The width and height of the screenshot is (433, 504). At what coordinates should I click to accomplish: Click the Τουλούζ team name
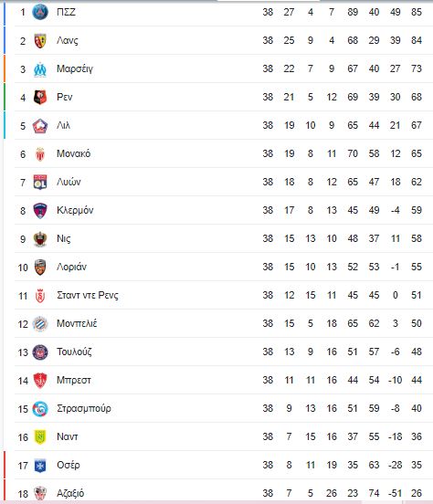tap(74, 352)
